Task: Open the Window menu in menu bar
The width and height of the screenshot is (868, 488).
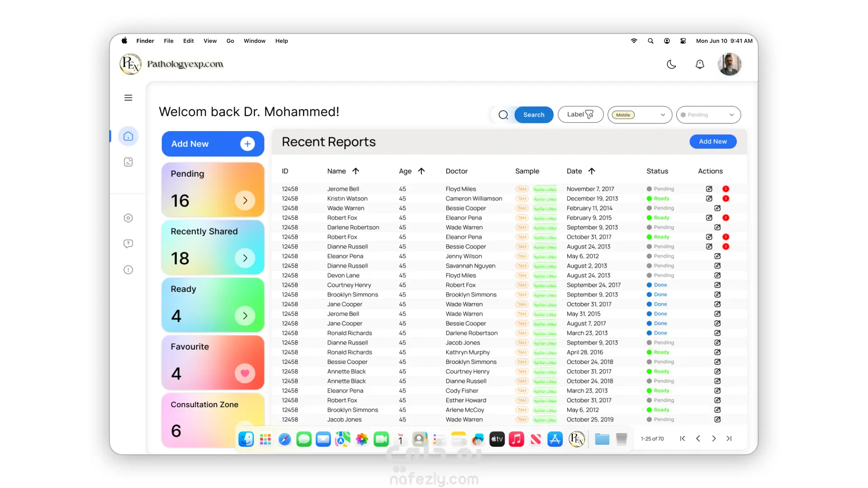Action: [255, 41]
